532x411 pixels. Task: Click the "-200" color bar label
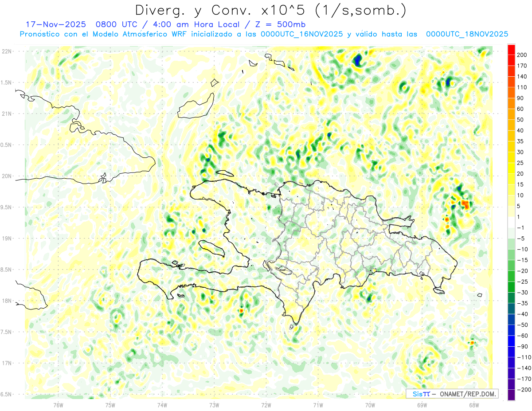point(524,390)
